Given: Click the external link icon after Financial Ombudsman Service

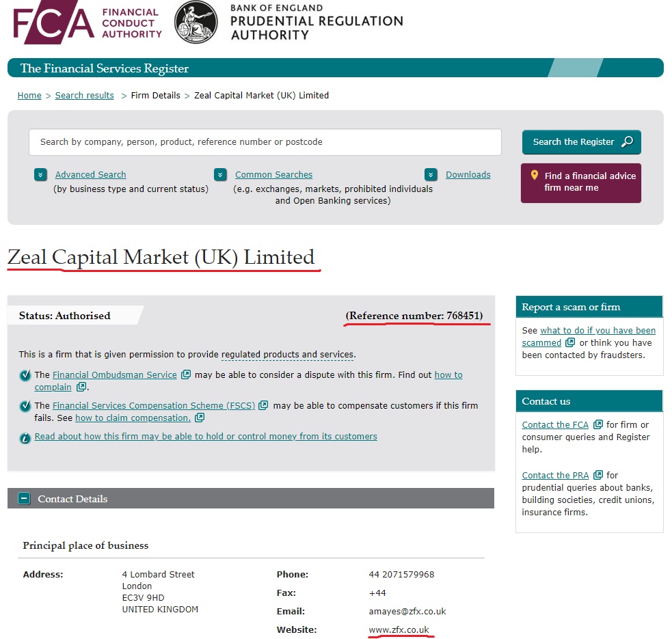Looking at the screenshot, I should point(185,375).
